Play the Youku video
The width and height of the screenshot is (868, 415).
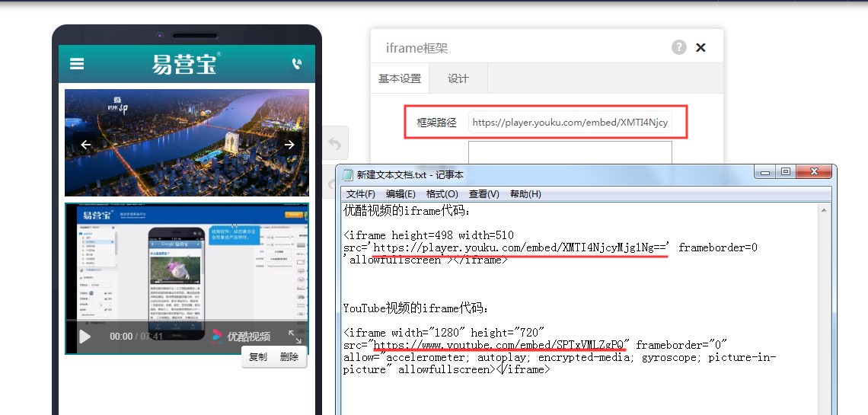tap(85, 337)
